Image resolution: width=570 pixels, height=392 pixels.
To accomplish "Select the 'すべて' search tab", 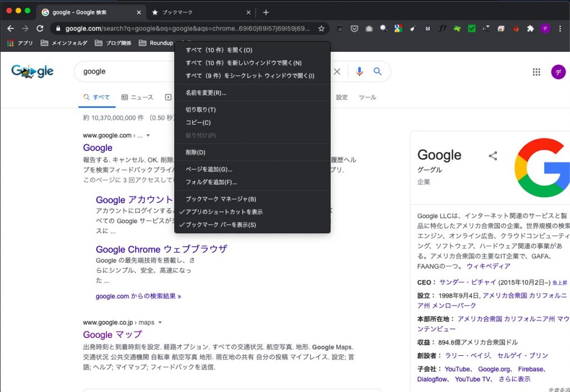I will [97, 97].
